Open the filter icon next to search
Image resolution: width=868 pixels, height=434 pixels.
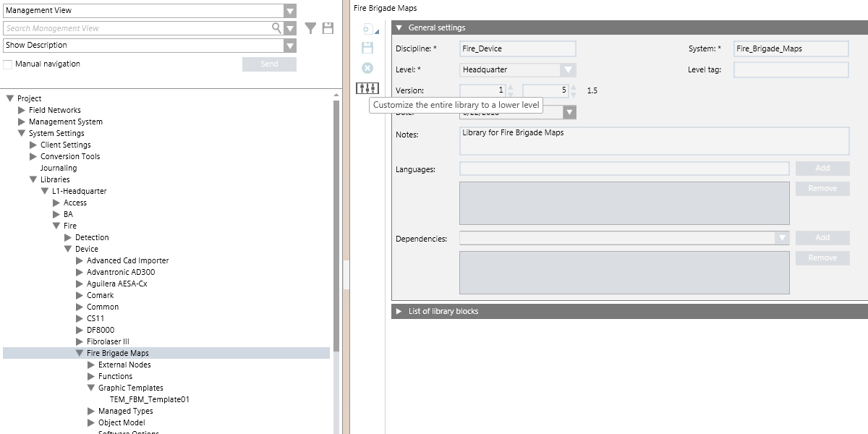coord(310,27)
